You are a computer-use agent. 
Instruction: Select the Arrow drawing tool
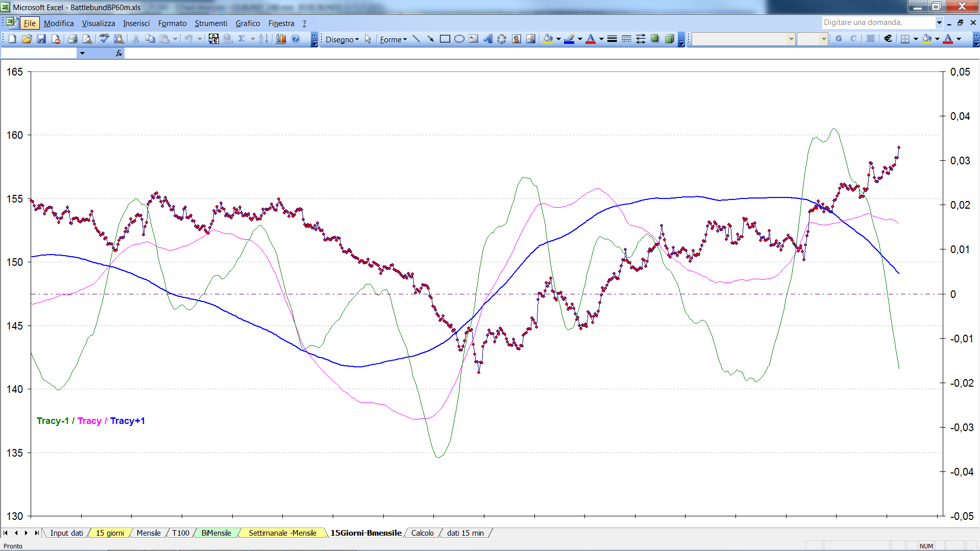tap(430, 39)
